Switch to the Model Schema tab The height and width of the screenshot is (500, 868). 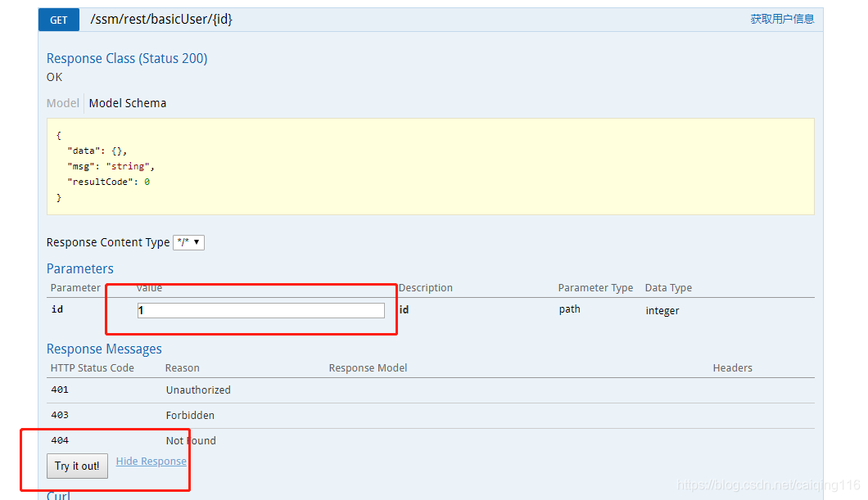coord(127,103)
